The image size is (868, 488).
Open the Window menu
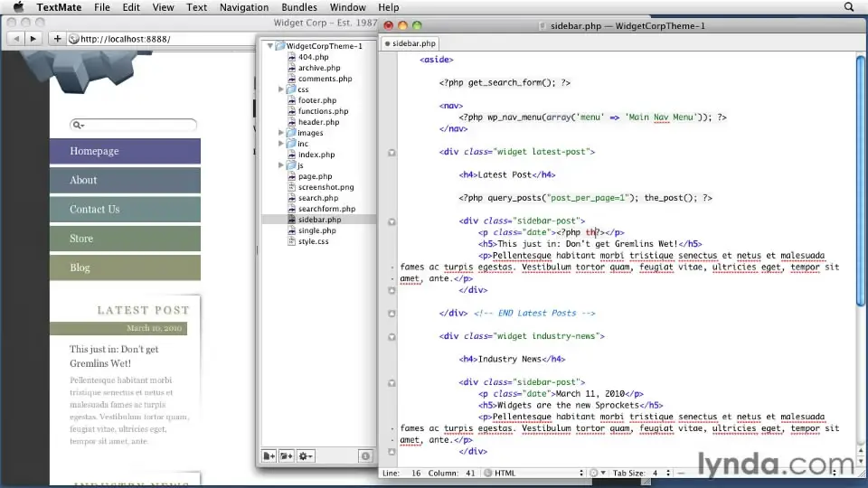click(347, 7)
